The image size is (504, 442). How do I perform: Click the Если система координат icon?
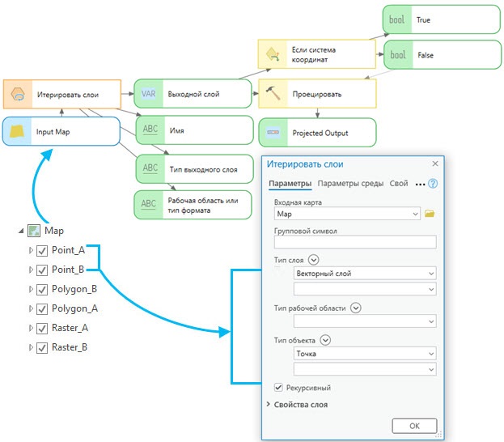pos(273,55)
